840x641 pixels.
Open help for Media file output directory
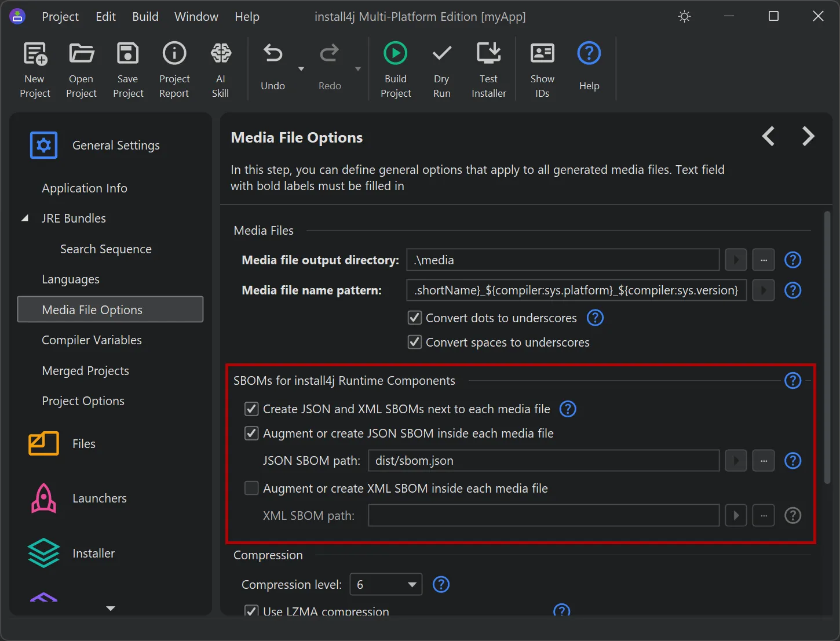point(792,260)
